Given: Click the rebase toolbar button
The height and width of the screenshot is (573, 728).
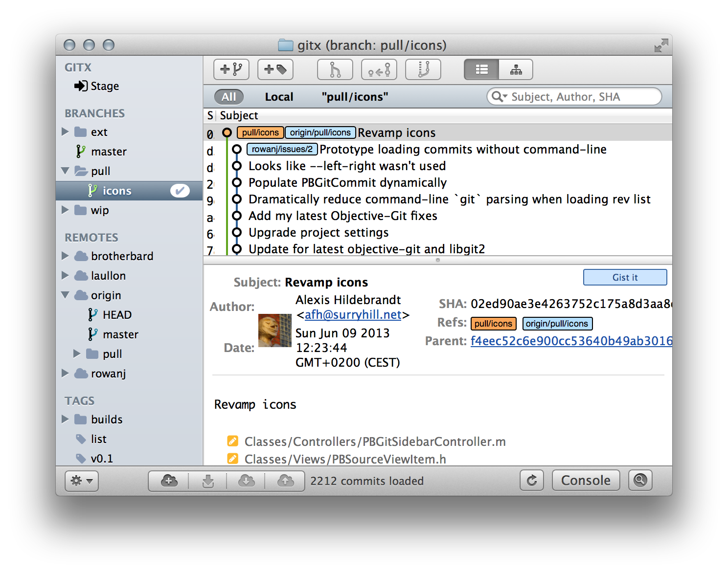Looking at the screenshot, I should (x=423, y=69).
